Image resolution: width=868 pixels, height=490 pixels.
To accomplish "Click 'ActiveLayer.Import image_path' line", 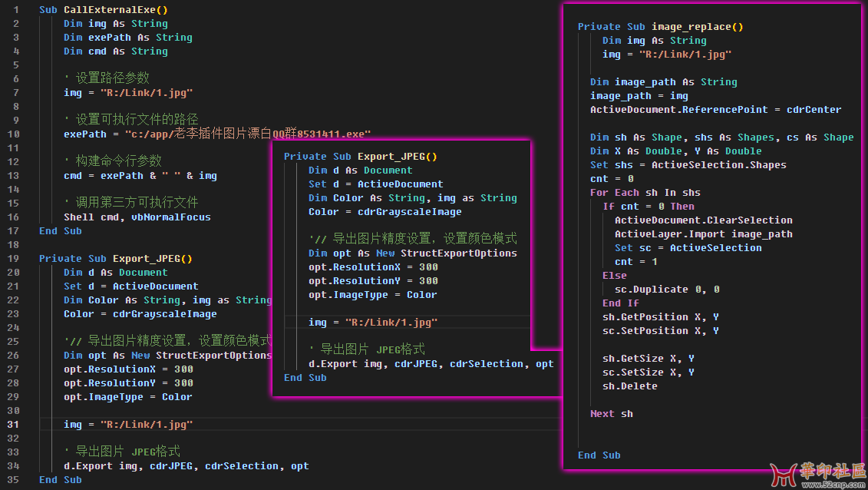I will tap(704, 234).
